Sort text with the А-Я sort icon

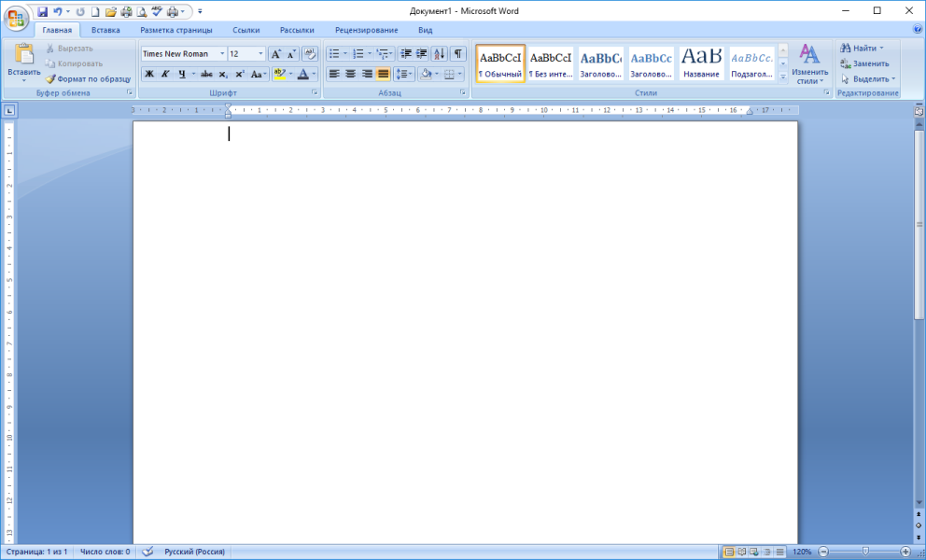[440, 54]
